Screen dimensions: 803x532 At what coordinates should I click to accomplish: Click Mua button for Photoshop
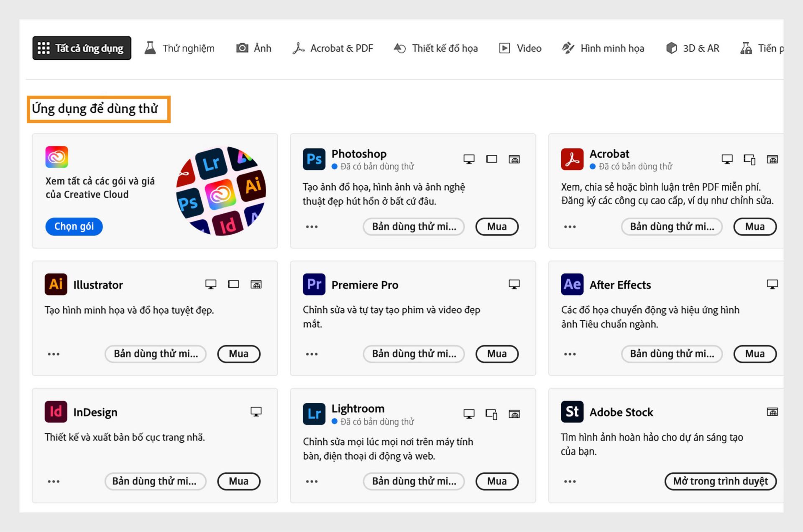click(497, 227)
